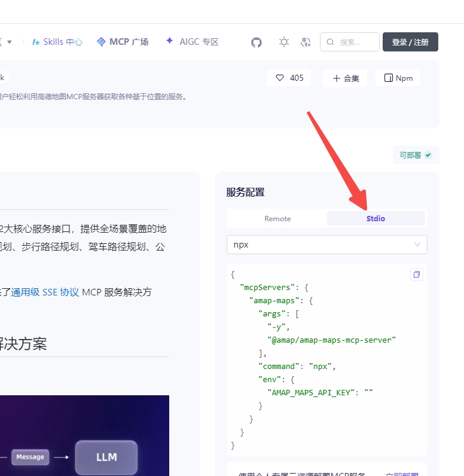This screenshot has height=476, width=464.
Task: Click the "command": "npx" line
Action: (x=297, y=367)
